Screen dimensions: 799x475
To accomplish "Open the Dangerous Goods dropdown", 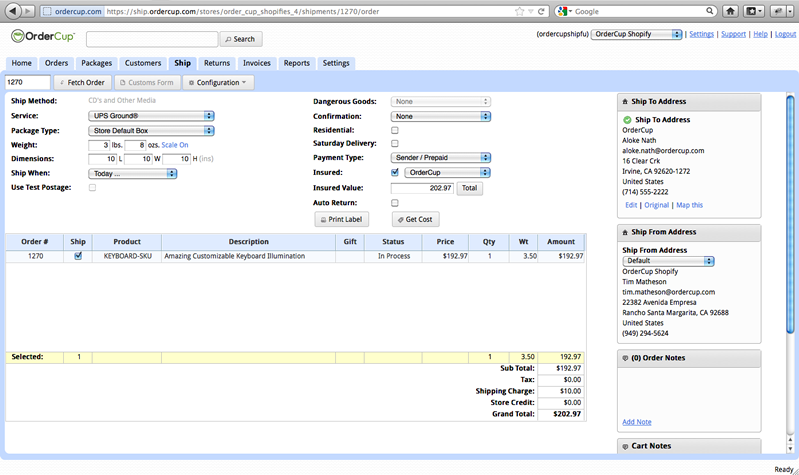I will click(441, 101).
